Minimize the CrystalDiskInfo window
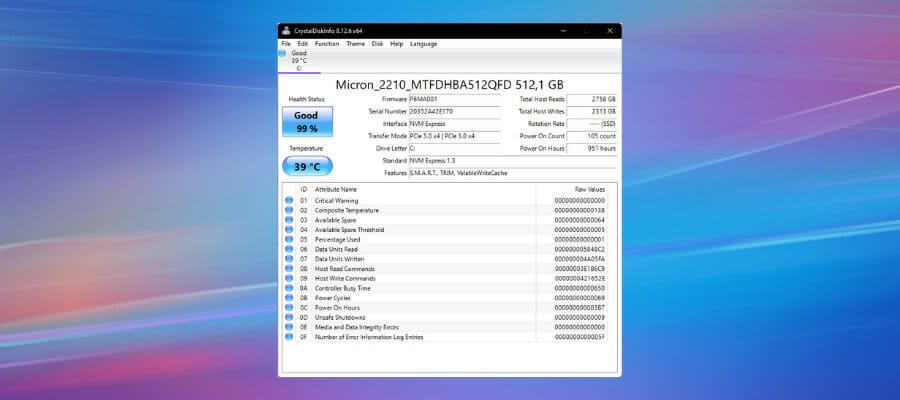 point(562,31)
